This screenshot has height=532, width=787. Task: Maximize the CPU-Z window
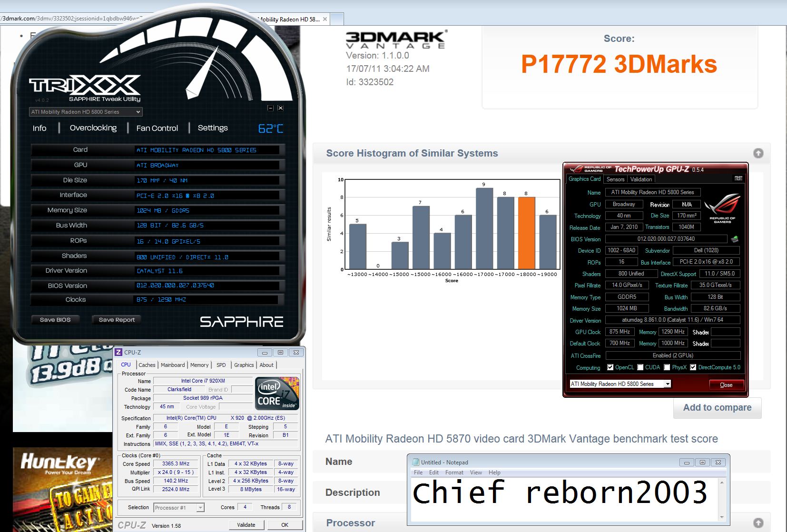[280, 352]
